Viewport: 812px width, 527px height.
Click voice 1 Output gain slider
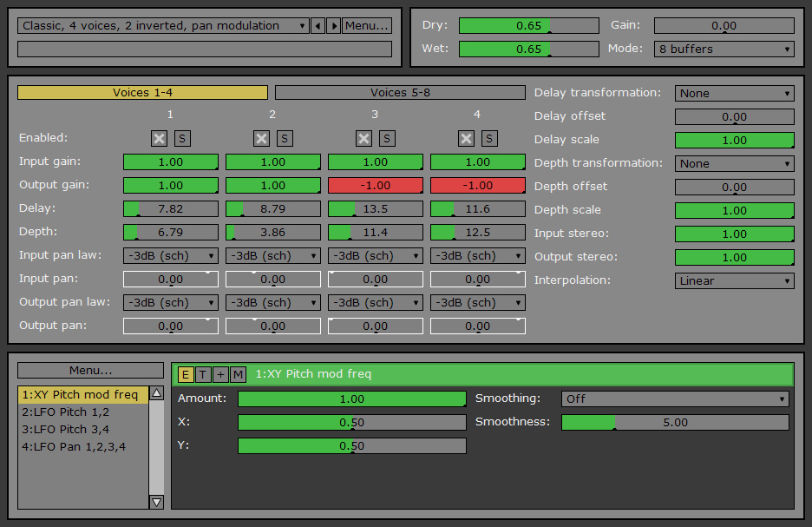(171, 186)
